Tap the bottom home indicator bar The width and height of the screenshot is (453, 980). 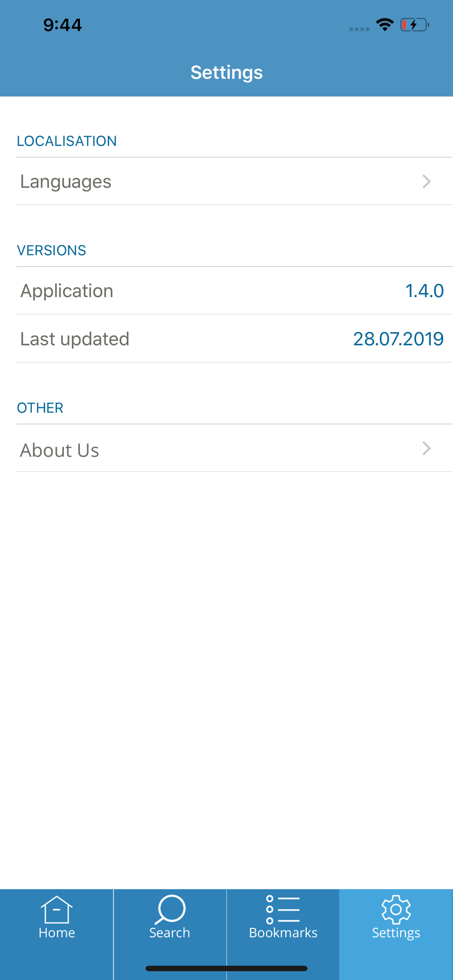pyautogui.click(x=226, y=968)
